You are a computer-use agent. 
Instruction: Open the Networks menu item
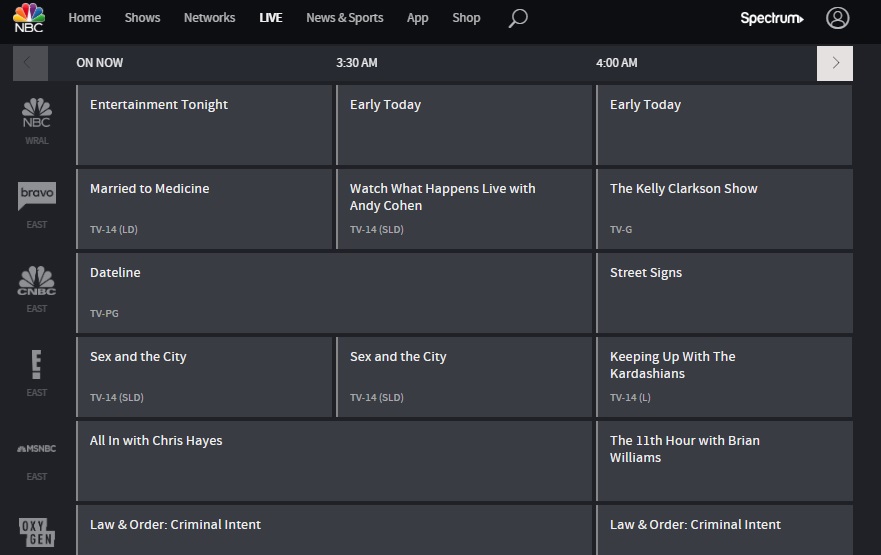(210, 18)
